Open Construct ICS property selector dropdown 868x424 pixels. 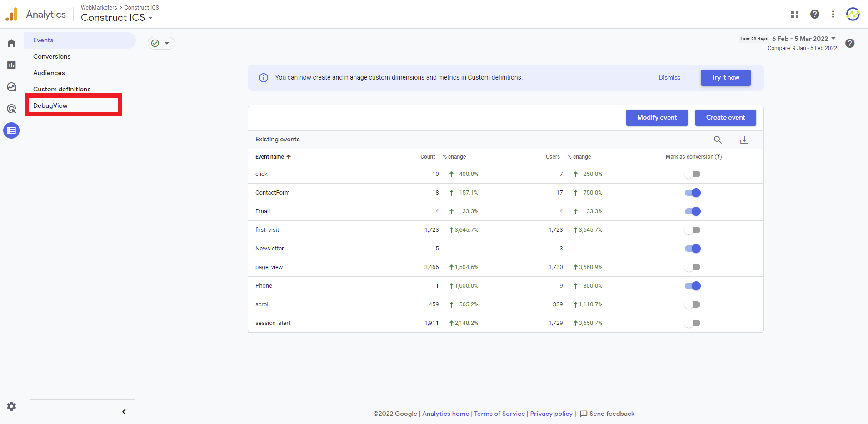[117, 18]
